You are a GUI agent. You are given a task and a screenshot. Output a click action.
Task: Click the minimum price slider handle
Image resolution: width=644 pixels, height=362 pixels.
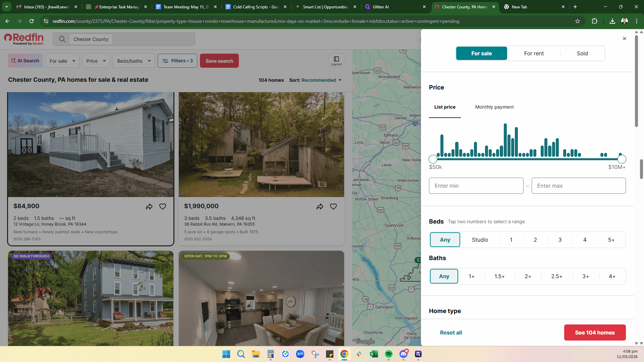tap(433, 159)
